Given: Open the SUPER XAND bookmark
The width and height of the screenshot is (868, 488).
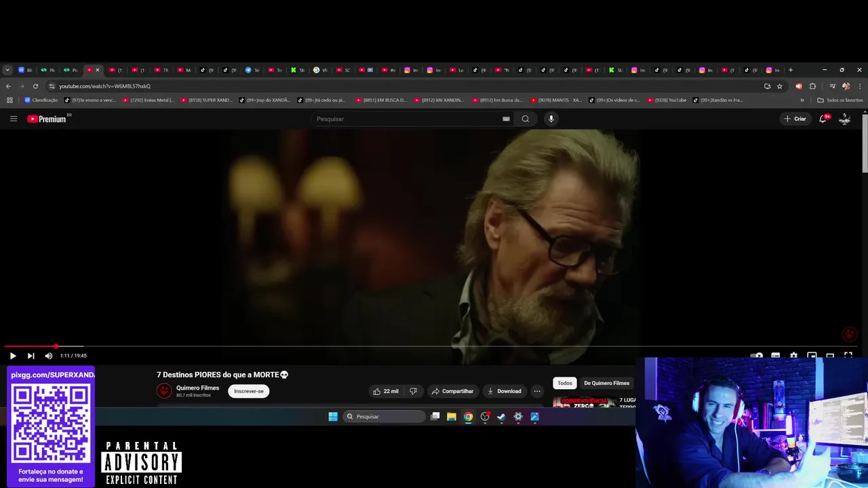Looking at the screenshot, I should pos(205,100).
